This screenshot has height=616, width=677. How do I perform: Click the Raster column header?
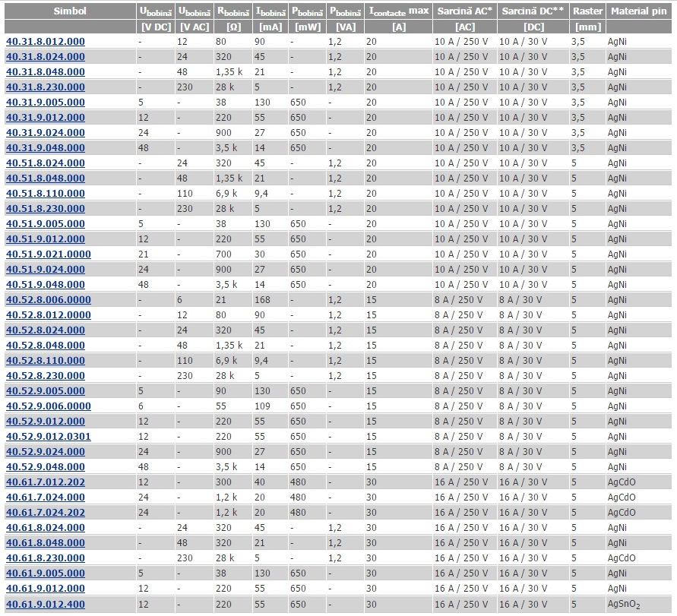point(587,11)
